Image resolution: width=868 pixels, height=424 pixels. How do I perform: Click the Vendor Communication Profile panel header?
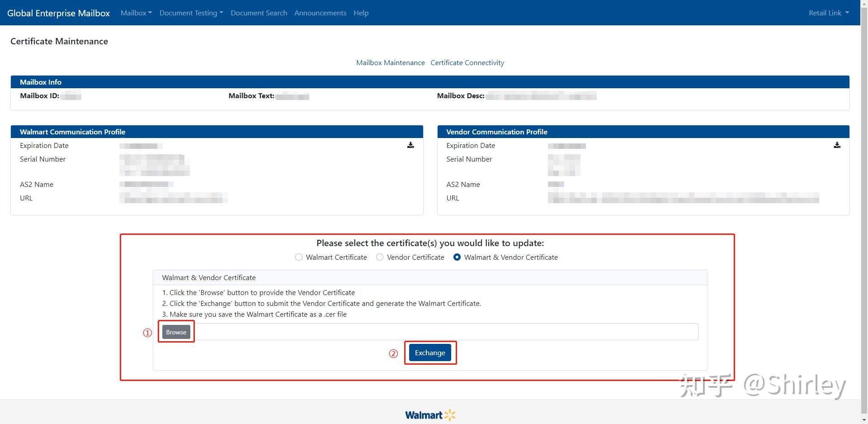[x=496, y=132]
